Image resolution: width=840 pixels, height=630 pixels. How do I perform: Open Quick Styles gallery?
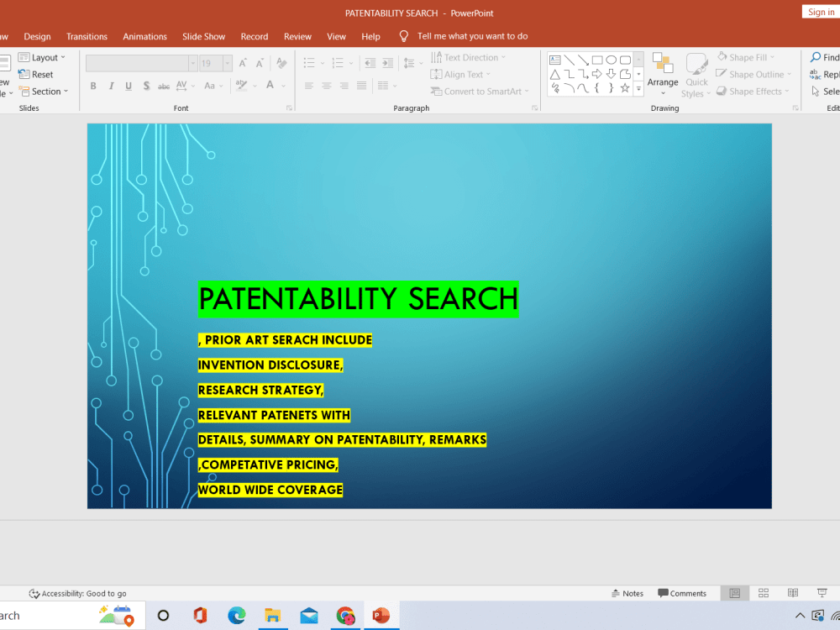[697, 76]
